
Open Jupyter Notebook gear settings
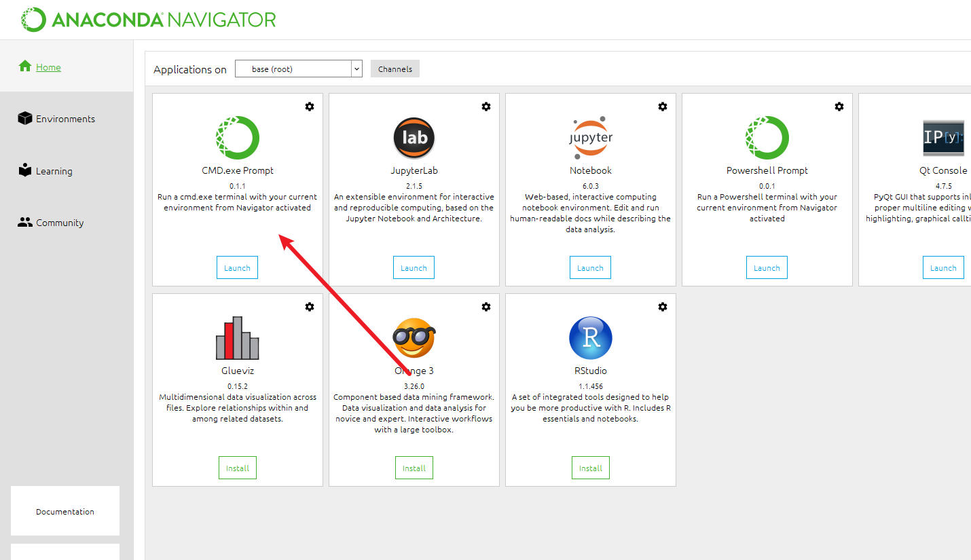(x=663, y=107)
